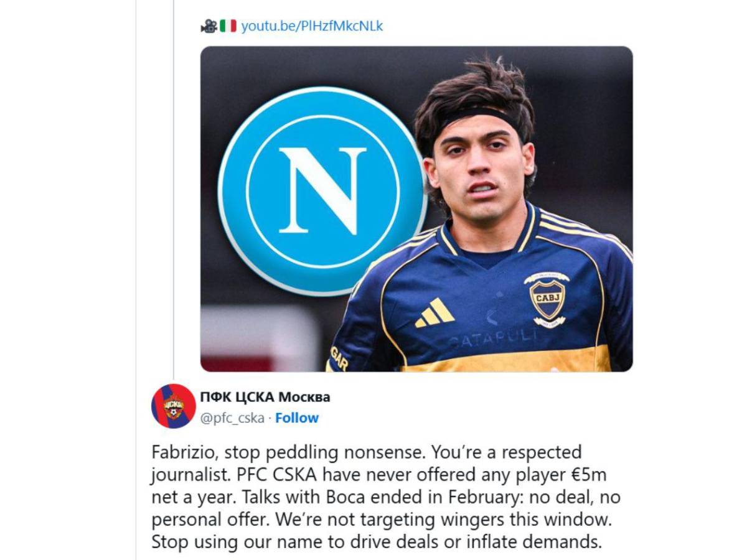Follow the pfc_cska account

(297, 418)
